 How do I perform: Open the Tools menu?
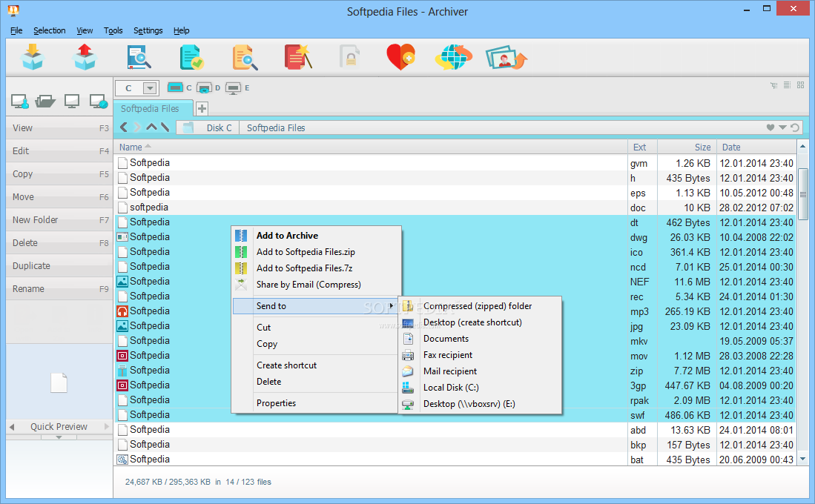pyautogui.click(x=113, y=30)
